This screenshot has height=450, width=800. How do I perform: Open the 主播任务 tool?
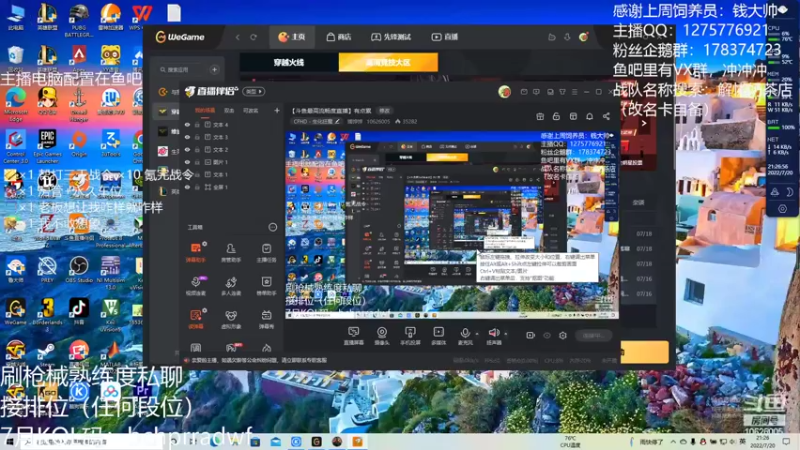click(x=266, y=252)
